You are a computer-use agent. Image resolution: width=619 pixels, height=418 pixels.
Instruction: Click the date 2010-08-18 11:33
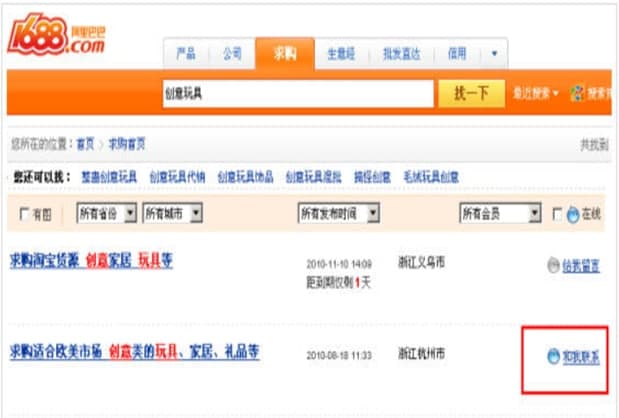click(339, 356)
